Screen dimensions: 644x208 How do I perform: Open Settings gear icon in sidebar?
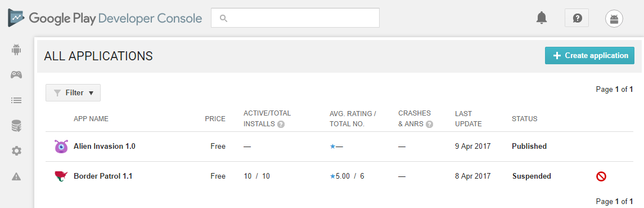[x=16, y=151]
